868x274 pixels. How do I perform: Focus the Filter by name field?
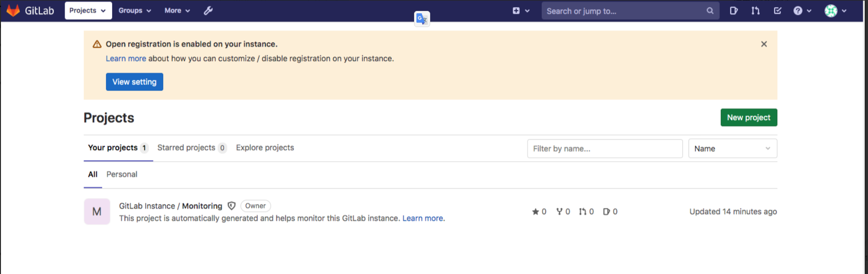[605, 149]
